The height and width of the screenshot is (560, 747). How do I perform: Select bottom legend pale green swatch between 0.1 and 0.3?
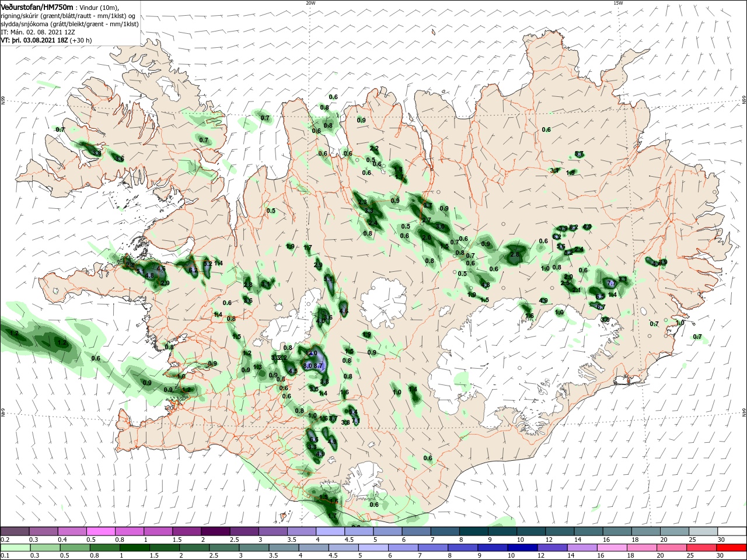pyautogui.click(x=15, y=547)
